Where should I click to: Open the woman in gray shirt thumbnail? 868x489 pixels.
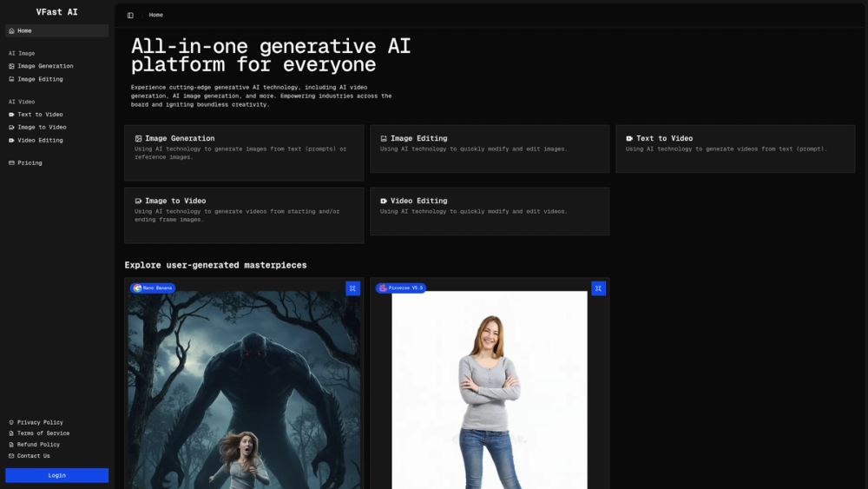pos(490,390)
